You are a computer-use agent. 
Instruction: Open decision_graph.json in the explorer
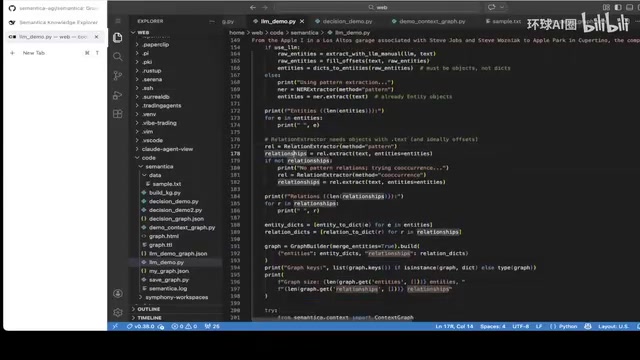pos(176,219)
